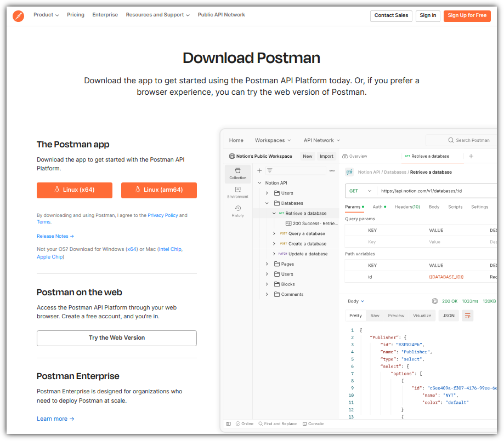Expand the Pages folder
Screen dimensions: 504x441
coord(267,264)
